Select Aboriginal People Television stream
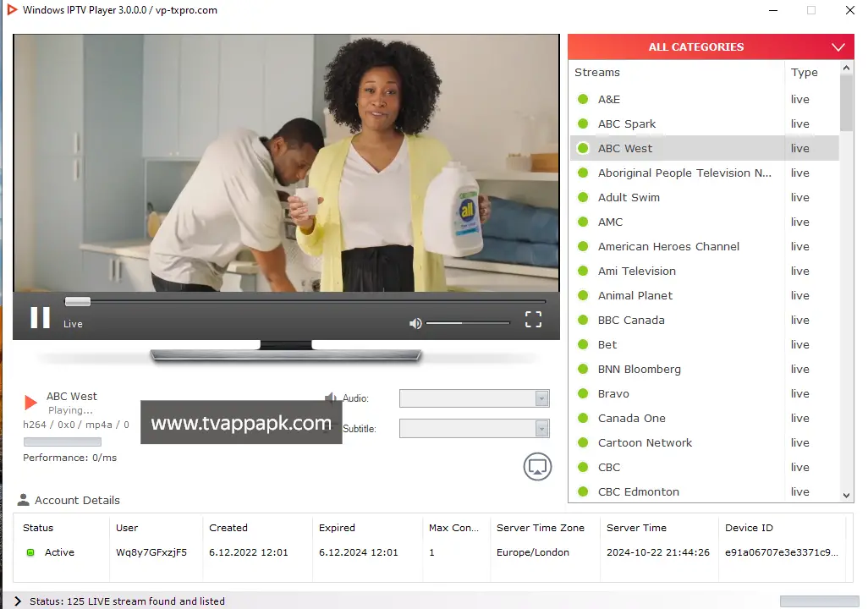The image size is (868, 609). click(x=704, y=173)
